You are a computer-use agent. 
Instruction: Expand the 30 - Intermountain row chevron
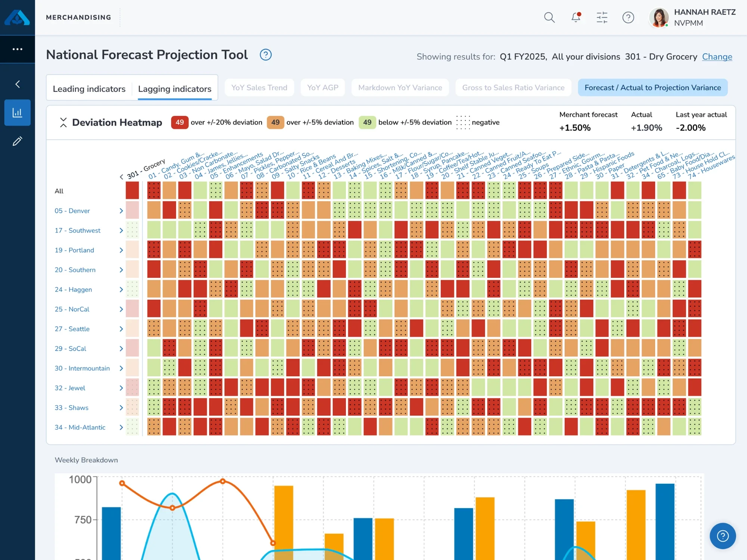pyautogui.click(x=121, y=368)
